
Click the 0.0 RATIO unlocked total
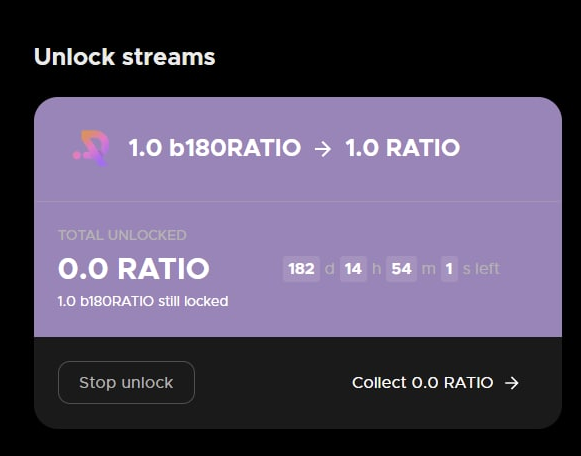pyautogui.click(x=134, y=269)
